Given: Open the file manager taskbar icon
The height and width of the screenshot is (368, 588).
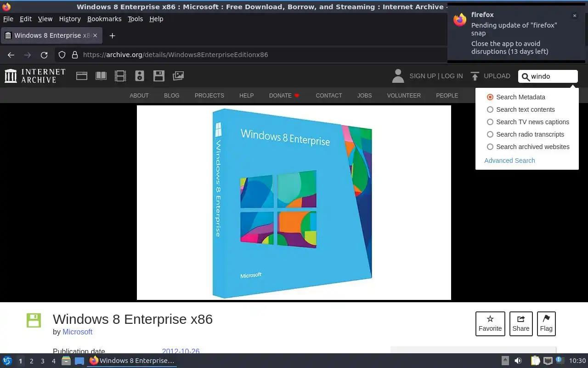Looking at the screenshot, I should (66, 361).
